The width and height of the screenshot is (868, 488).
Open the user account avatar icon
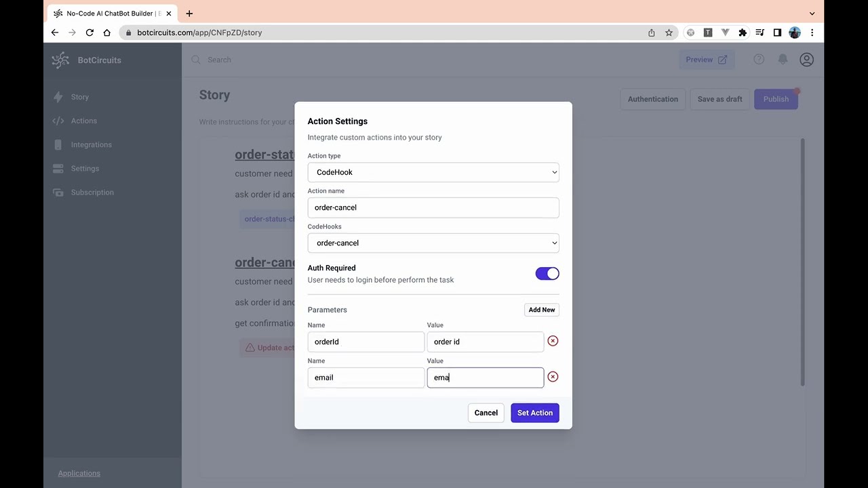[806, 60]
